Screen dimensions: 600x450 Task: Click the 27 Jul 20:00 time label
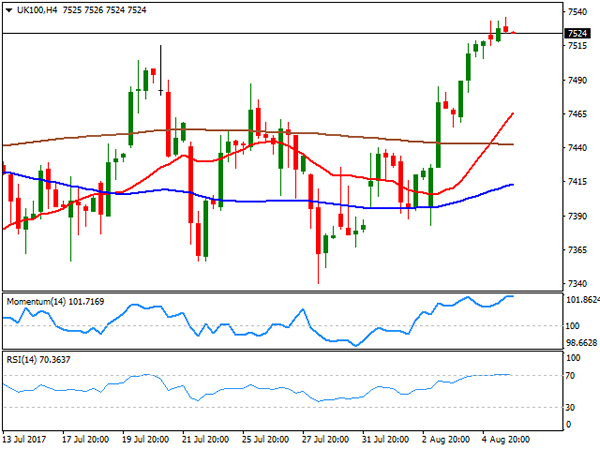[326, 439]
